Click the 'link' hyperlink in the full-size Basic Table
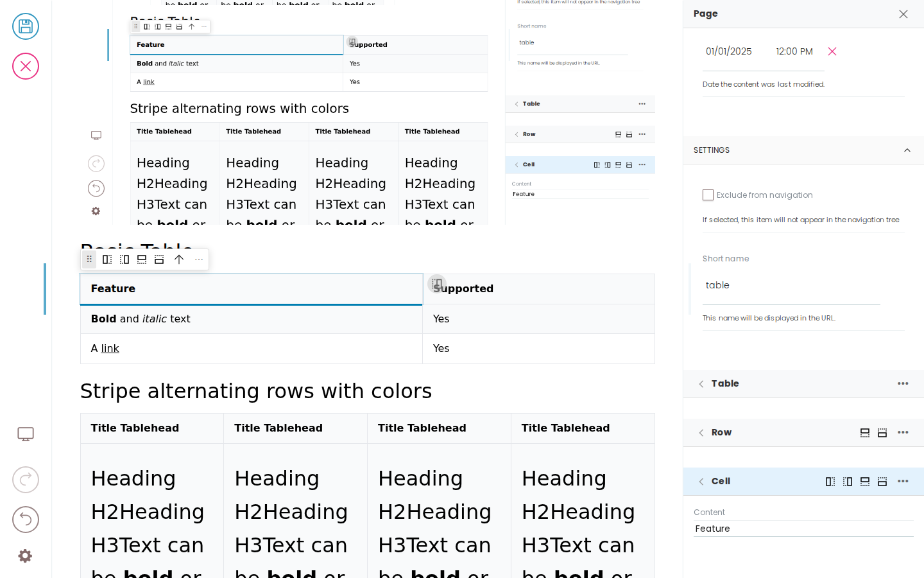The height and width of the screenshot is (578, 924). [110, 349]
